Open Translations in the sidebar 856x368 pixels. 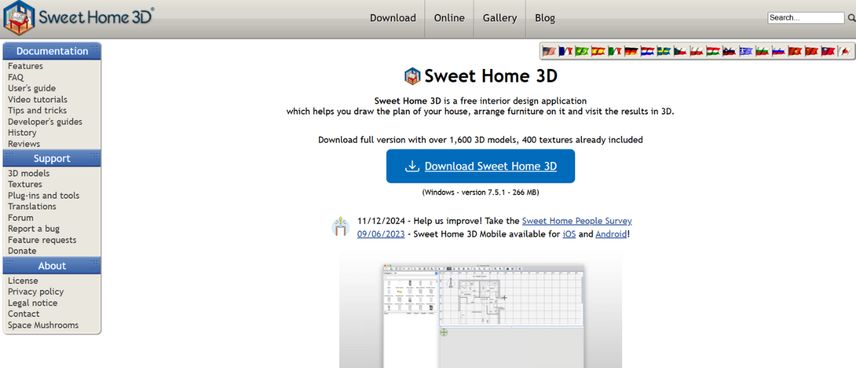tap(32, 206)
